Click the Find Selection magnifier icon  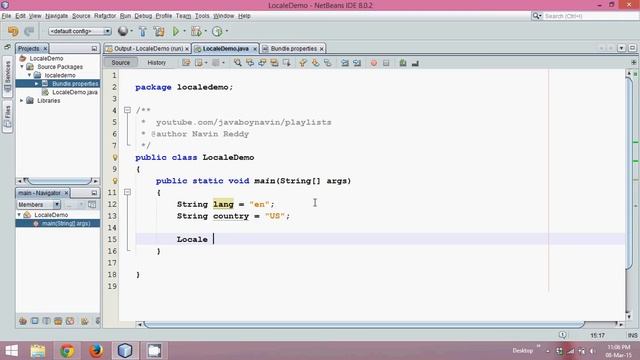238,63
